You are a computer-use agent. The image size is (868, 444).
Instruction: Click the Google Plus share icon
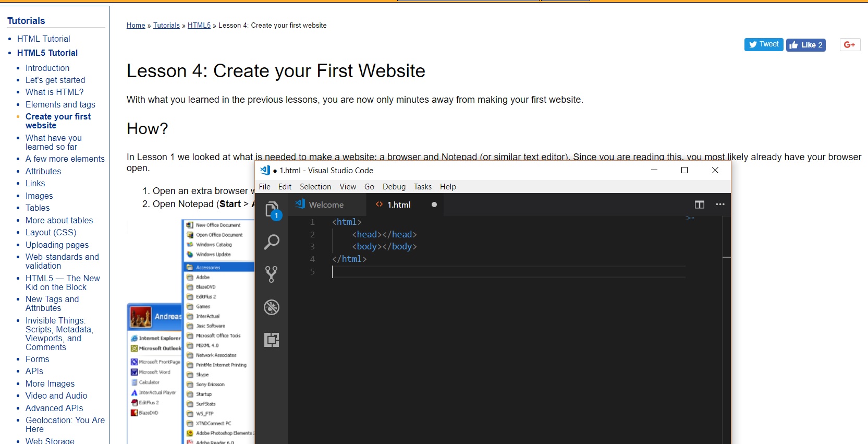(849, 45)
